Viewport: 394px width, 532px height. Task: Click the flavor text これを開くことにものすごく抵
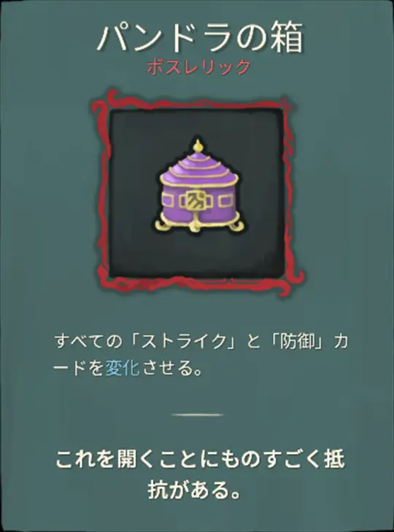coord(201,459)
